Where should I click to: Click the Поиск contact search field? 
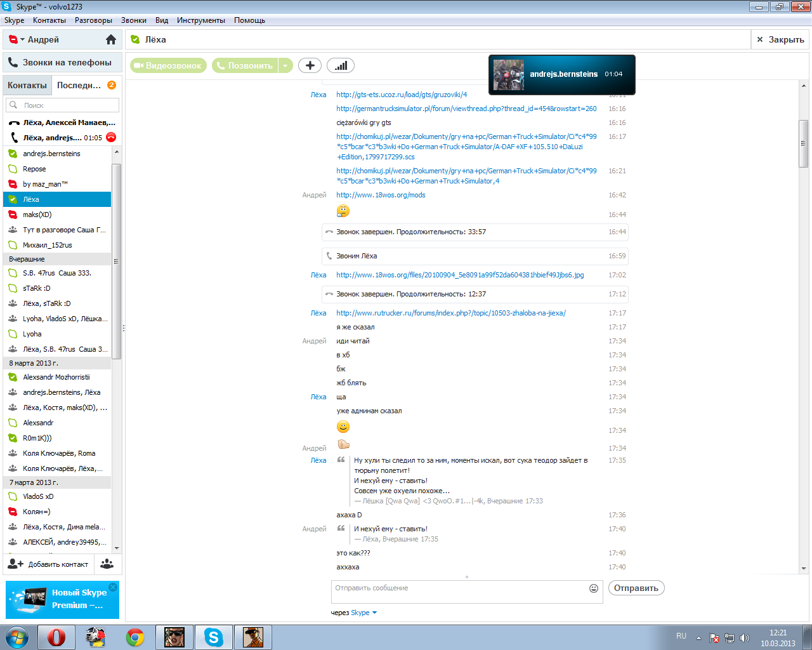63,105
